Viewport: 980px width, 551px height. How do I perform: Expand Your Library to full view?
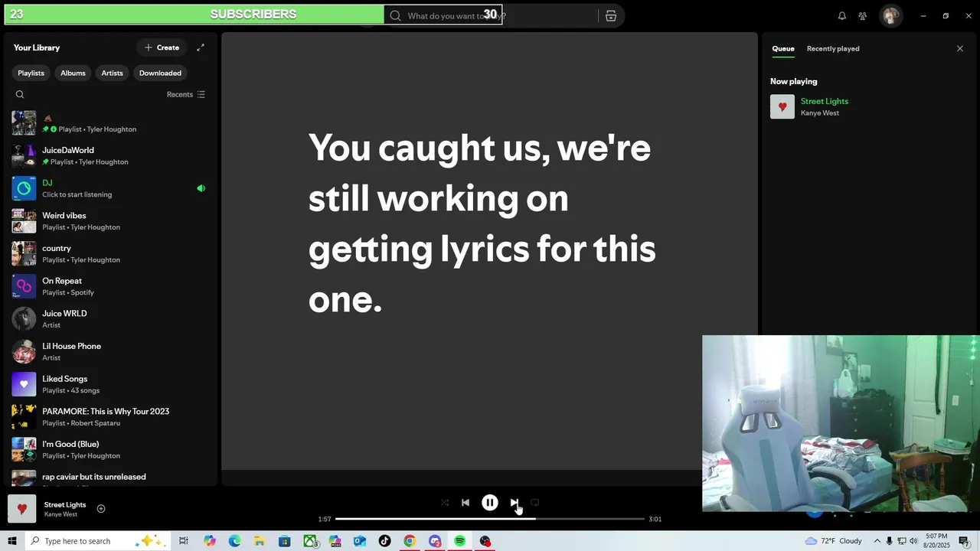(201, 47)
